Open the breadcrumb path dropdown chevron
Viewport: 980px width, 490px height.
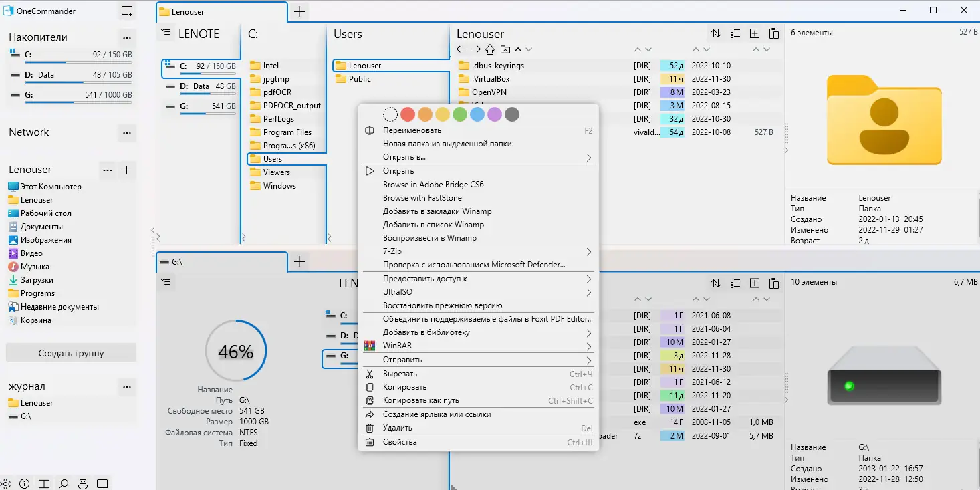(x=529, y=49)
